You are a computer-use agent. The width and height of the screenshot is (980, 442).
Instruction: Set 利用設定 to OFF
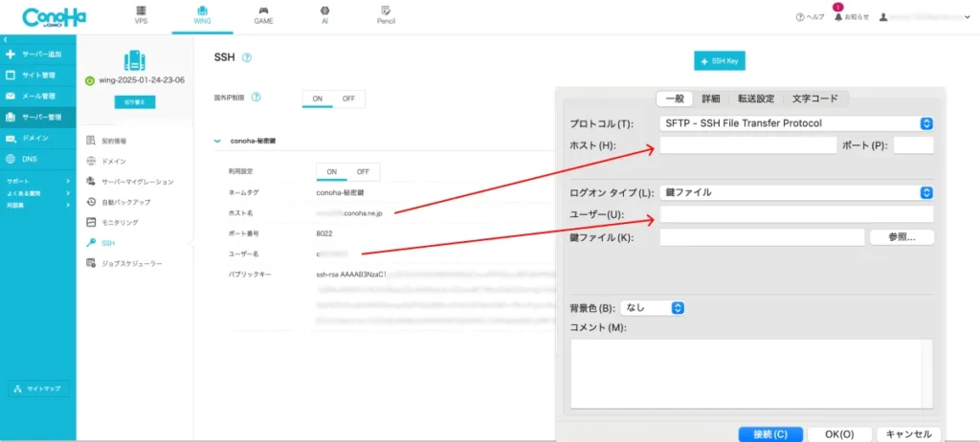(363, 172)
